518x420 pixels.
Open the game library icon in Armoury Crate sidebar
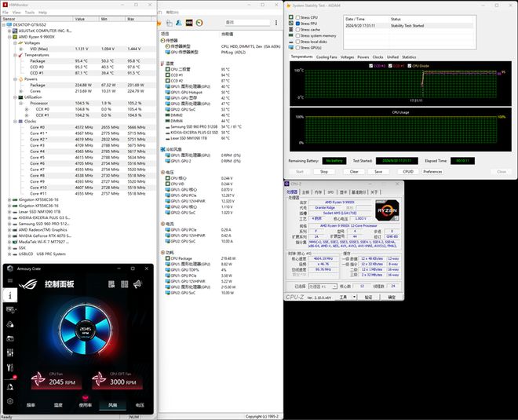[x=10, y=338]
